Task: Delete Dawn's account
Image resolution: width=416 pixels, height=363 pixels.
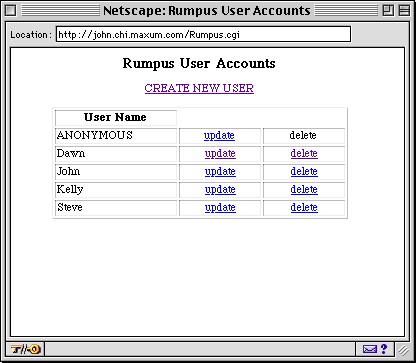Action: coord(304,153)
